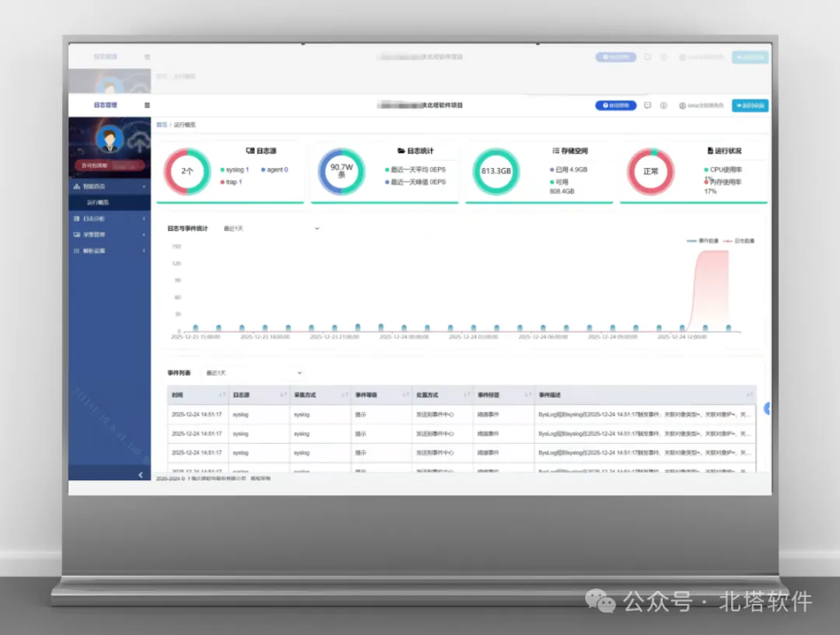
Task: Click the 运行概览 breadcrumb text
Action: [184, 125]
